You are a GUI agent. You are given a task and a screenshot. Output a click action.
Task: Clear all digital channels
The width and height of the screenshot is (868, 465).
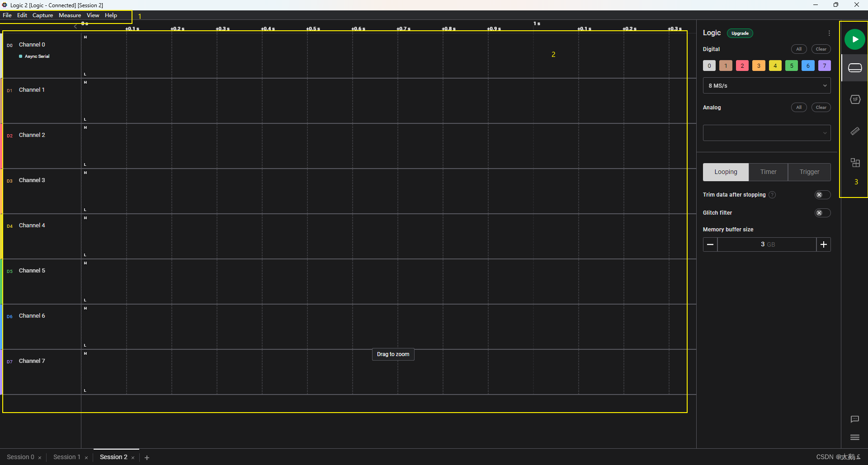coord(821,49)
